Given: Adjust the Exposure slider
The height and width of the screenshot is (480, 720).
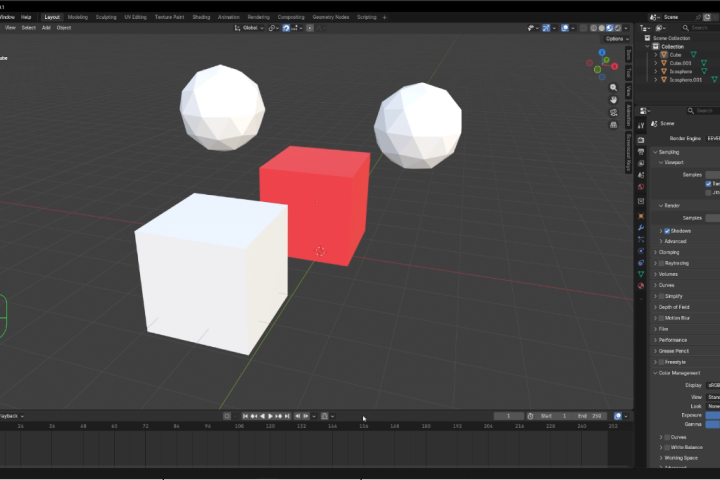Looking at the screenshot, I should pos(713,415).
